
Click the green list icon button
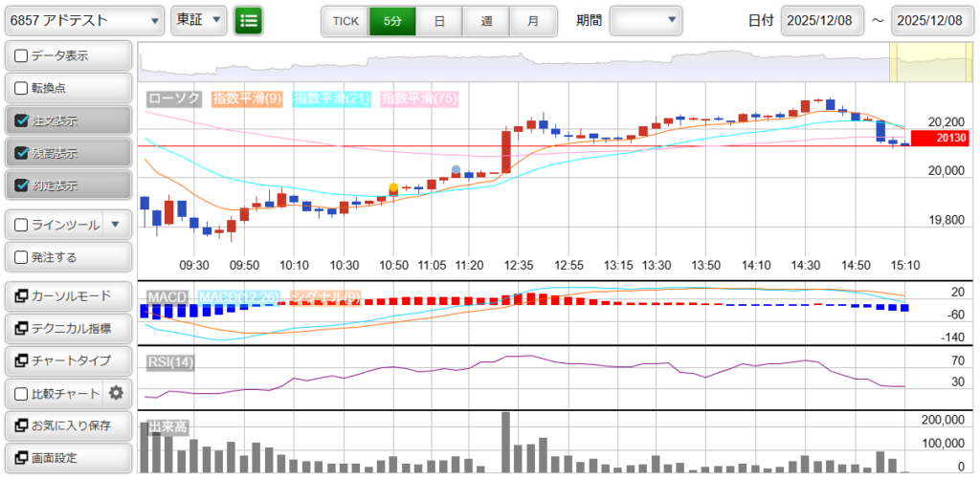(x=249, y=20)
